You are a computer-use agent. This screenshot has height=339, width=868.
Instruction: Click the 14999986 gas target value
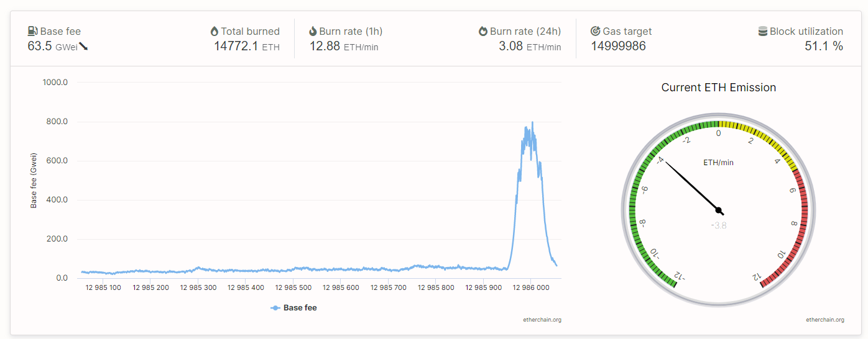618,47
